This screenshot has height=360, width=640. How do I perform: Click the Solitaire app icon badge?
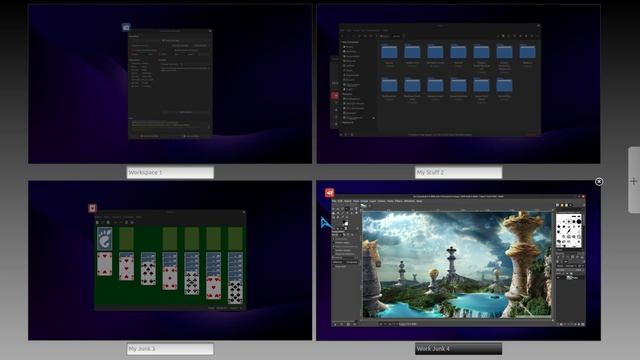coord(92,208)
